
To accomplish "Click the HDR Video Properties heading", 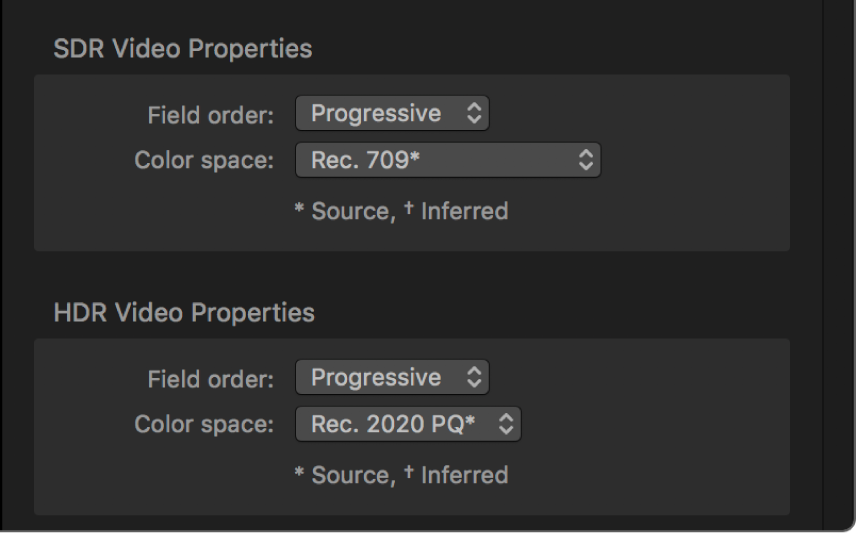I will tap(183, 313).
